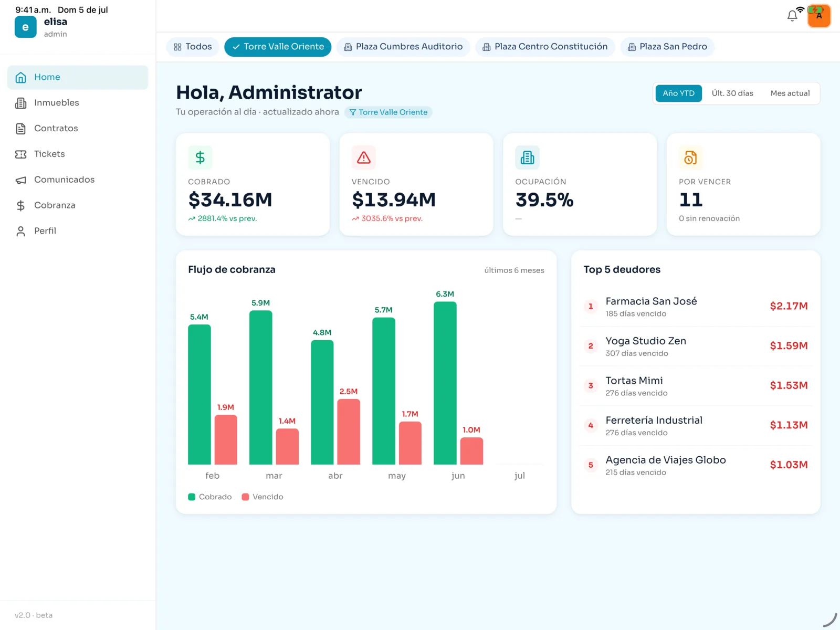The width and height of the screenshot is (840, 630).
Task: Click the green Cobrado legend swatch
Action: coord(192,497)
